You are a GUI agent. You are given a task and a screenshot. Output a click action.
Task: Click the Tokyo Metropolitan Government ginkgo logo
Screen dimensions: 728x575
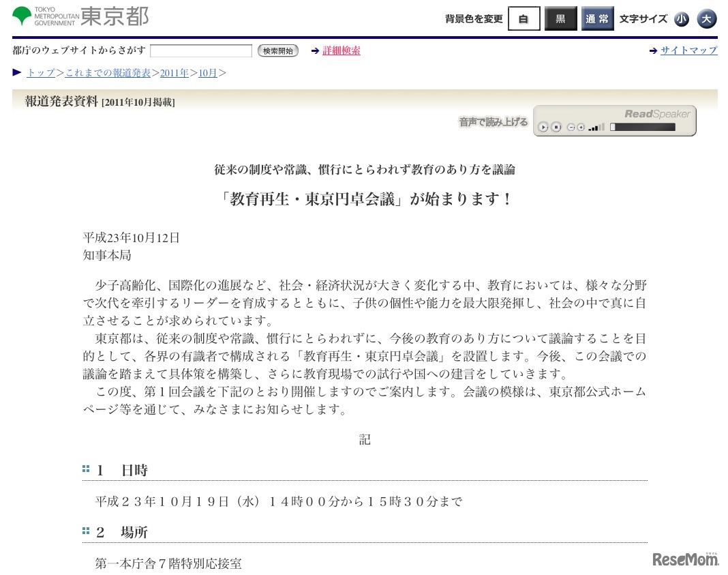(22, 16)
